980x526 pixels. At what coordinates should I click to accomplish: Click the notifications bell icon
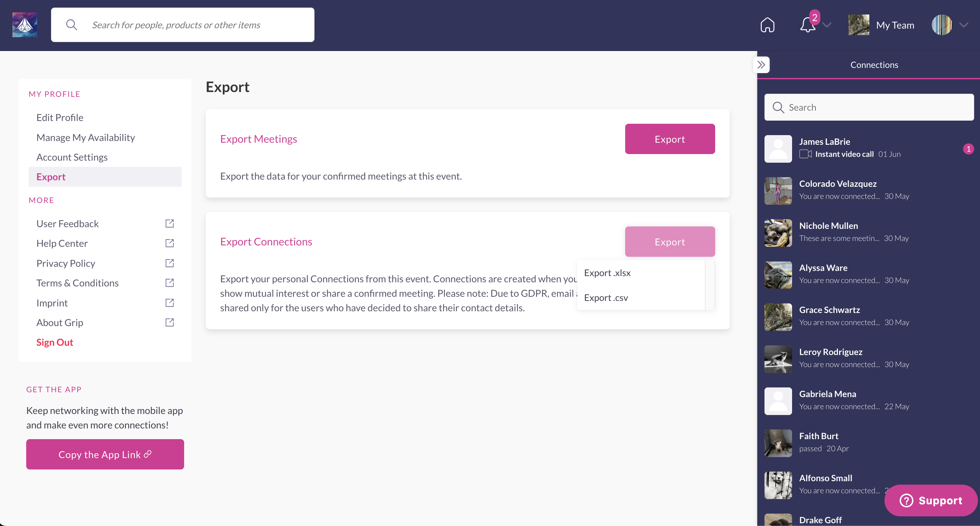pos(808,24)
